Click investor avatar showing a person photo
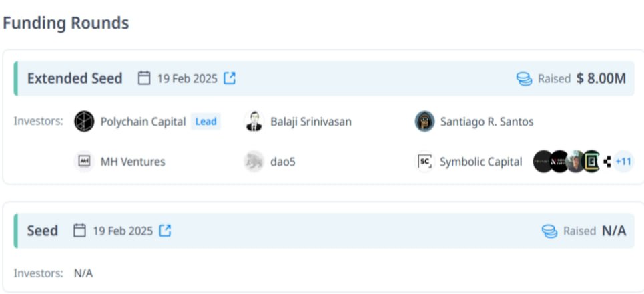644x294 pixels. coord(575,162)
